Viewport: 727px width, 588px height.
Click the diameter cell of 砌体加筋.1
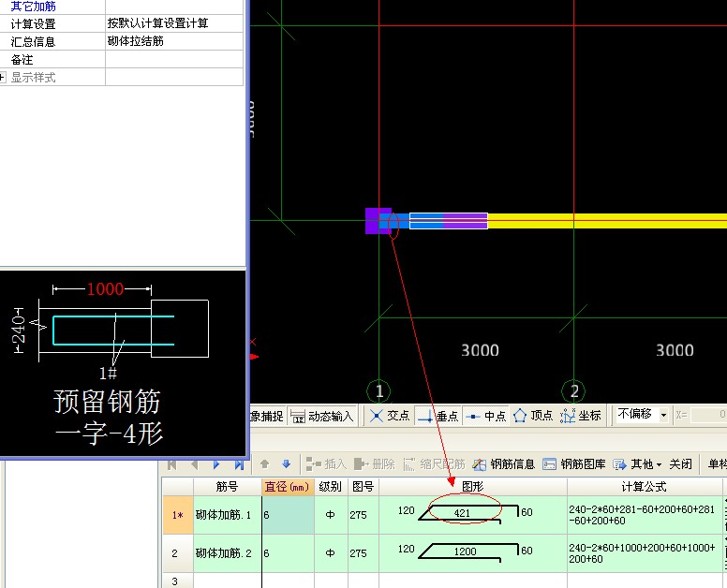point(288,515)
